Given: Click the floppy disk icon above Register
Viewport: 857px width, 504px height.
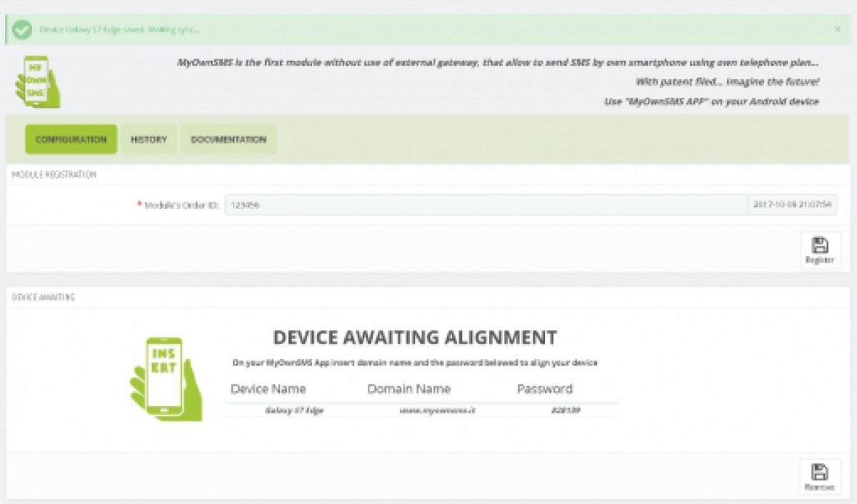Looking at the screenshot, I should (820, 246).
